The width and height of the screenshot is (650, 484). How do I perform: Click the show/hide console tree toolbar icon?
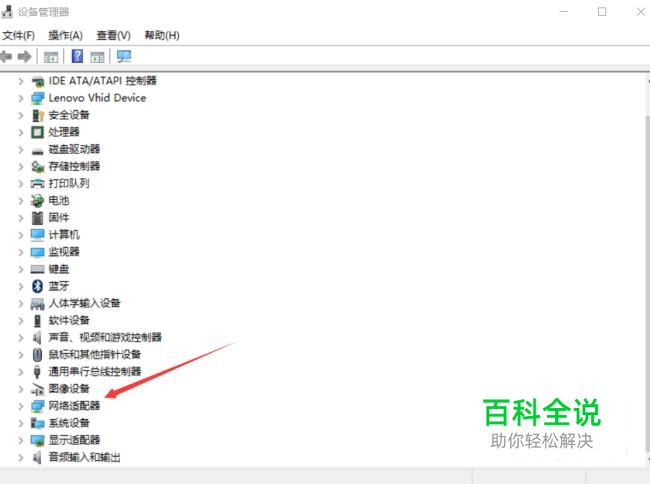tap(51, 57)
